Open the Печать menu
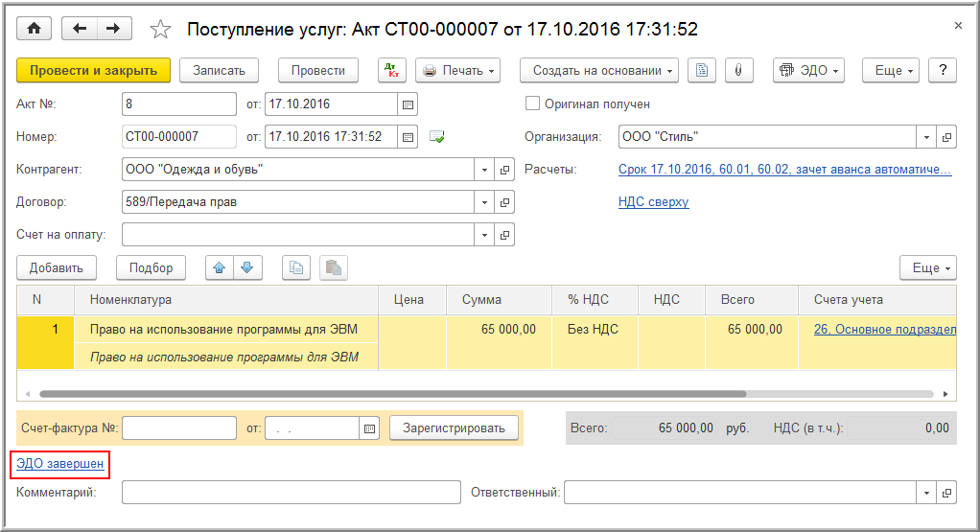 point(458,70)
